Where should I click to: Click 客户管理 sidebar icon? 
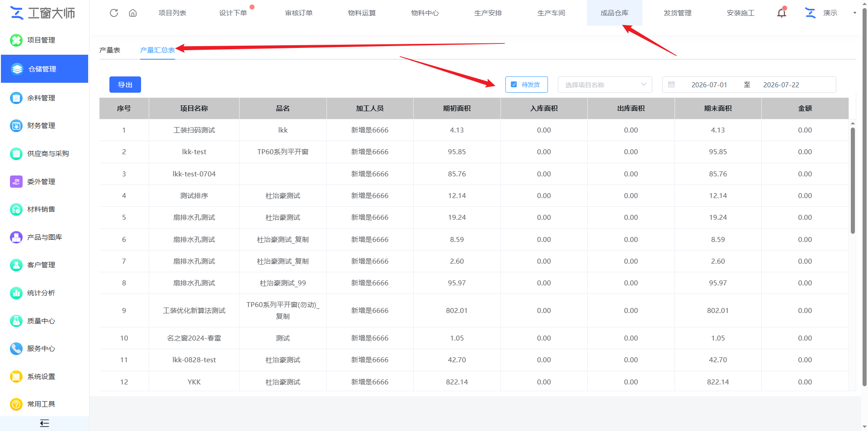click(16, 265)
